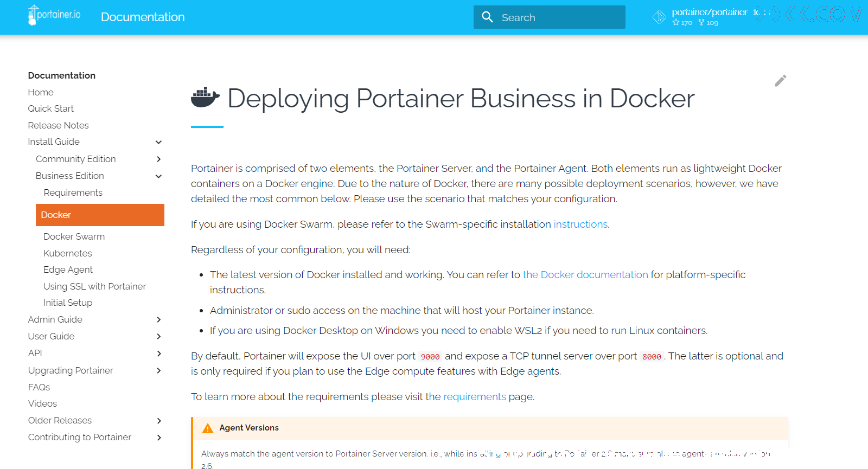Image resolution: width=868 pixels, height=469 pixels.
Task: Expand the Upgrading Portainer chevron
Action: pyautogui.click(x=158, y=370)
